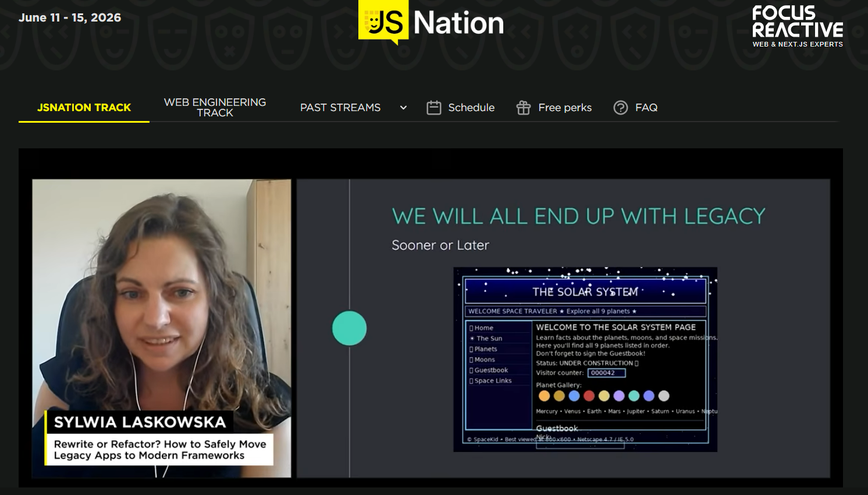Click the visitor counter value 000042

coord(606,373)
